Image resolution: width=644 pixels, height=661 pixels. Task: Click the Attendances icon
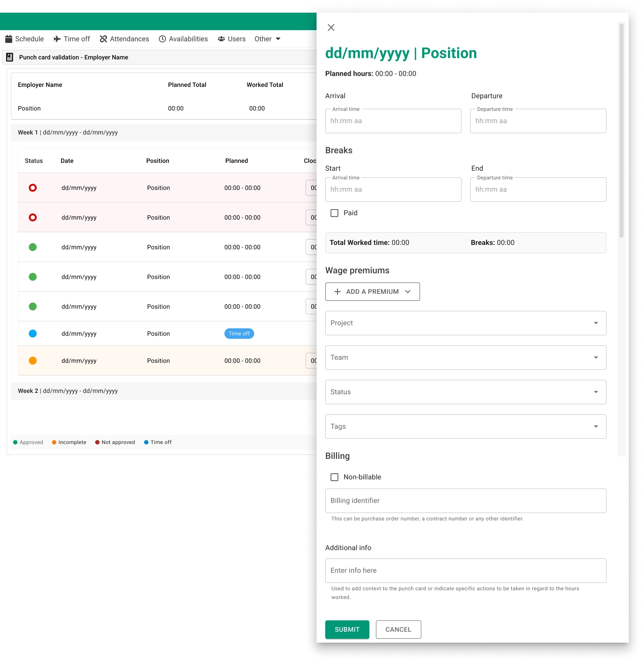point(103,39)
